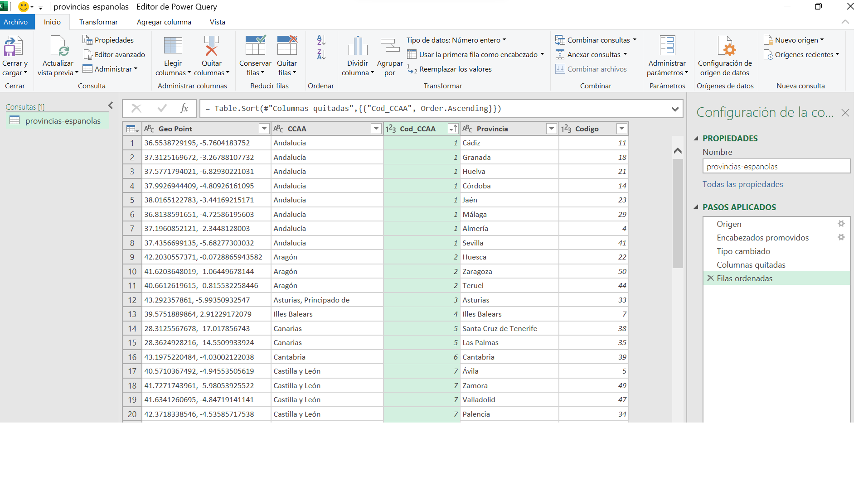Sort descending with the Z-A icon
This screenshot has width=868, height=490.
(x=321, y=54)
